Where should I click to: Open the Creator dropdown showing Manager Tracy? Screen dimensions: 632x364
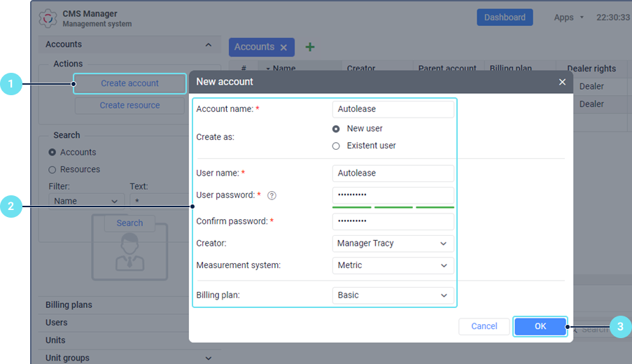(x=393, y=244)
